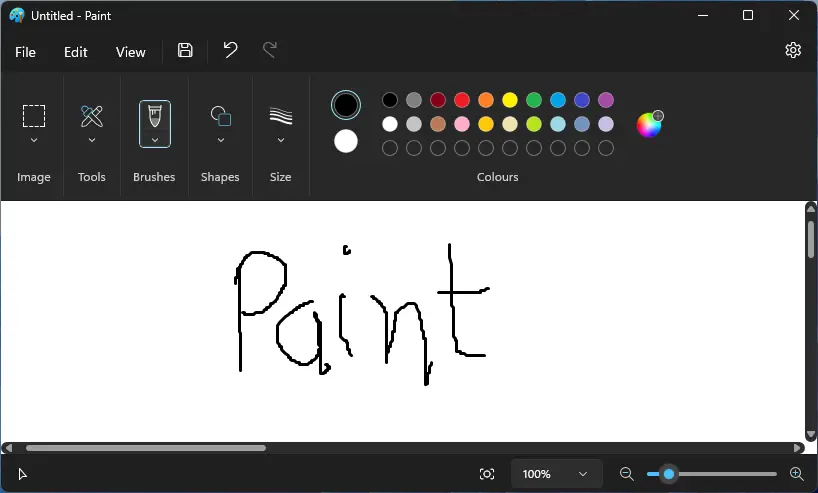
Task: Pick the gold palette colour
Action: point(486,124)
